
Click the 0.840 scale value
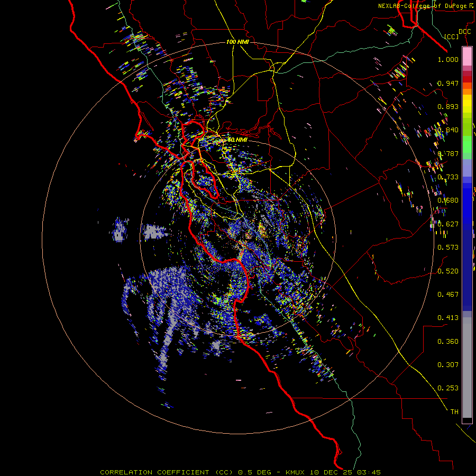[x=448, y=130]
